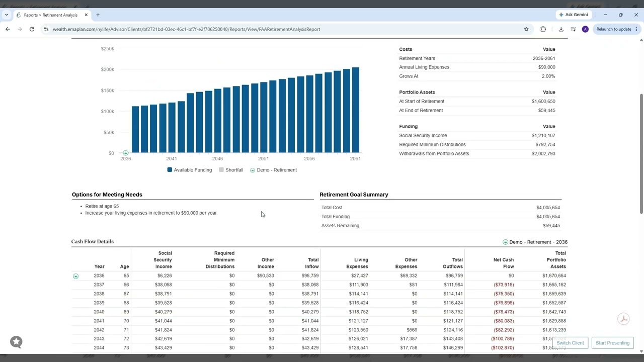Toggle the Demo - Retirement legend item
This screenshot has height=362, width=644.
(x=273, y=170)
